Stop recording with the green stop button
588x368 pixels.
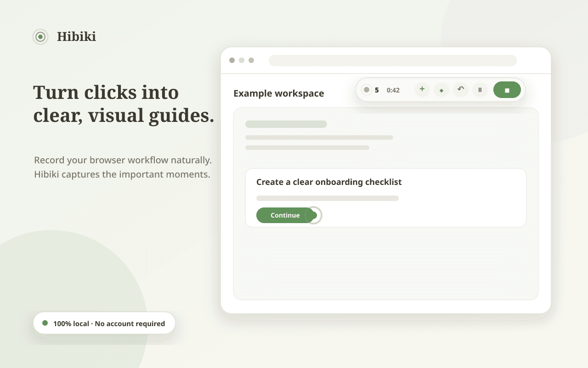507,90
